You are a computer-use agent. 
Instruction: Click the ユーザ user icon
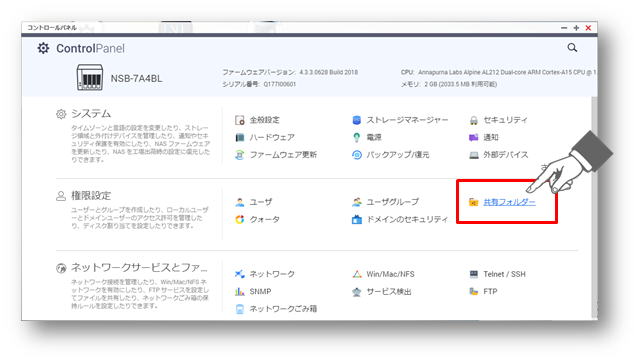(x=240, y=202)
